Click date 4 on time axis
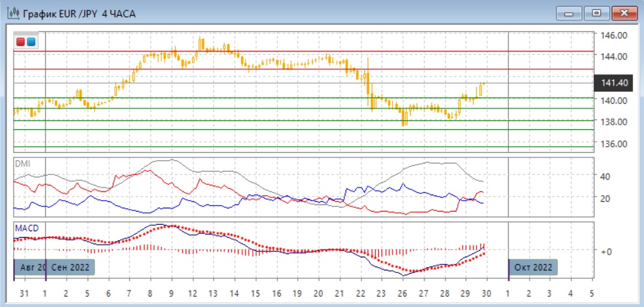Viewport: 644px width, 307px height. [570, 293]
